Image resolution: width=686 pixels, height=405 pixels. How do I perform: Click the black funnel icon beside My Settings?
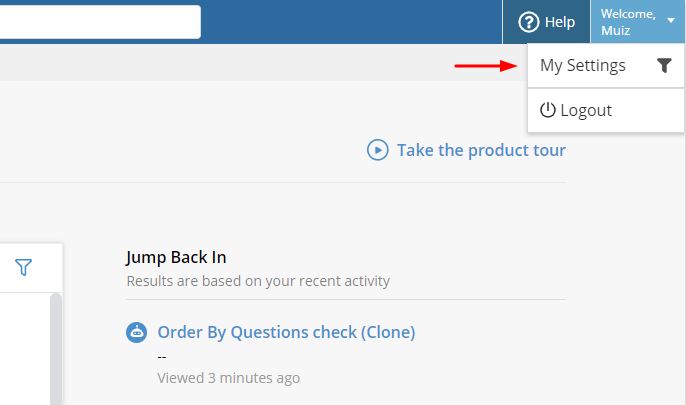(664, 66)
